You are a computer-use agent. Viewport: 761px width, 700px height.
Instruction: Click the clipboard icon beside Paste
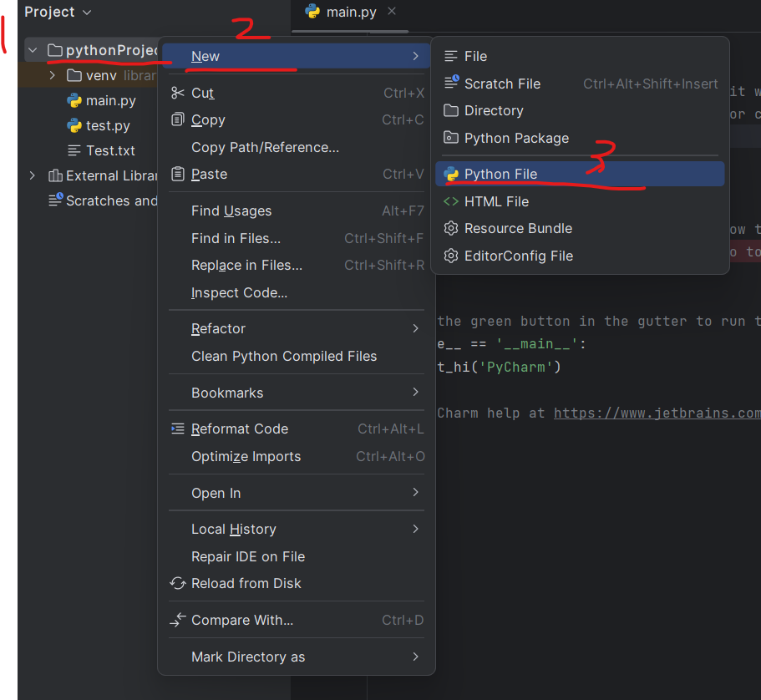(178, 174)
